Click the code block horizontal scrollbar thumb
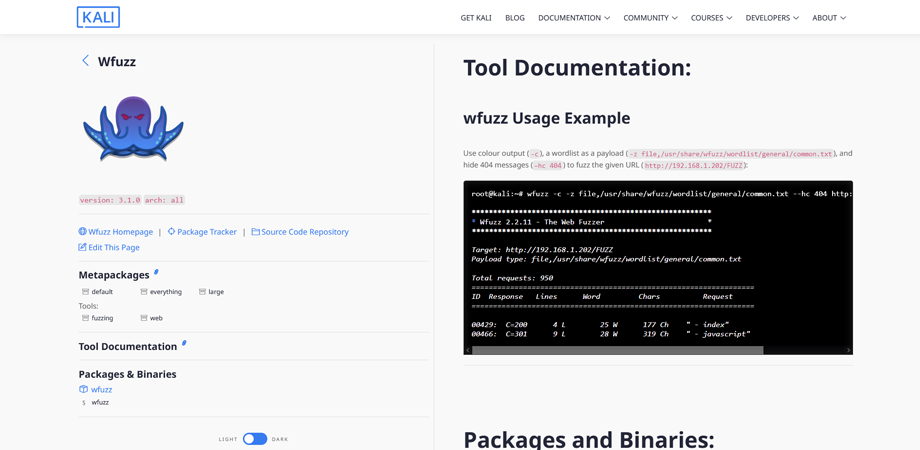 (618, 350)
